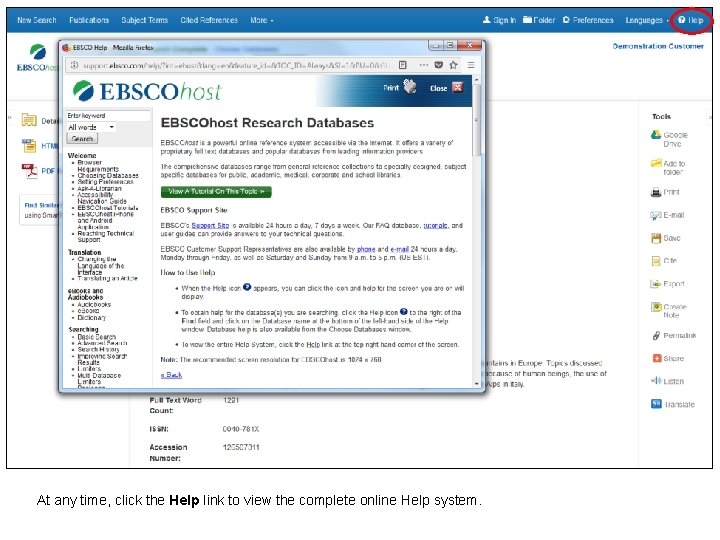Viewport: 720px width, 540px height.
Task: Open the Languages dropdown
Action: point(646,20)
